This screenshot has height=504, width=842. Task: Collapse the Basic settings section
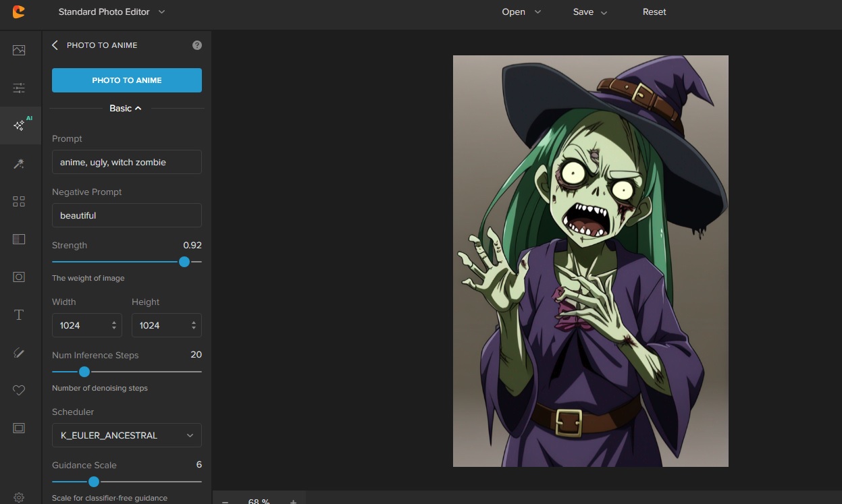tap(126, 109)
